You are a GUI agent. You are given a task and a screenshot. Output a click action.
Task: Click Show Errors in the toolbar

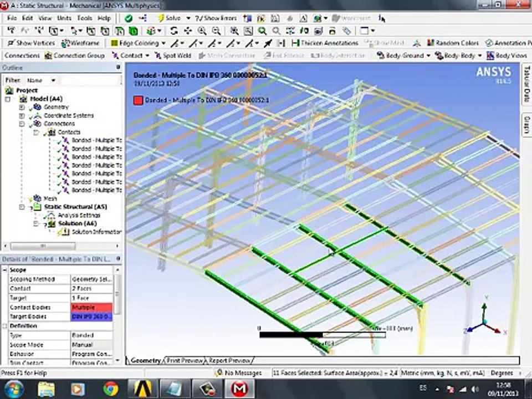pos(216,18)
